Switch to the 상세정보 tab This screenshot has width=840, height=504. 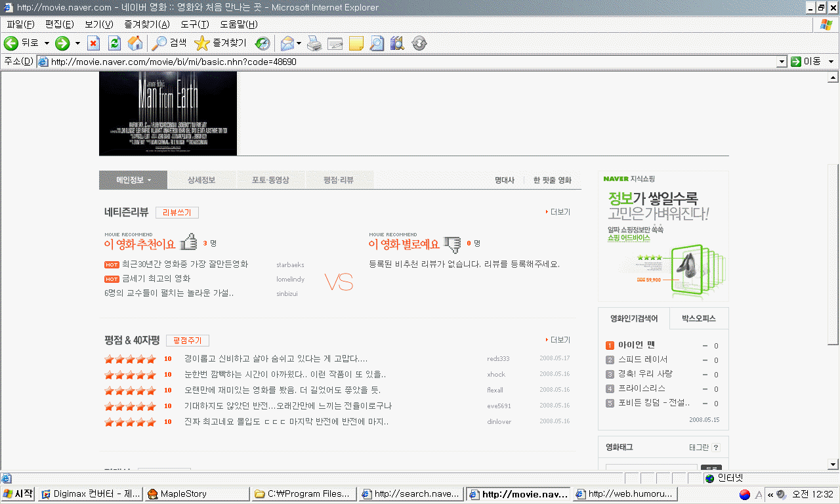coord(201,180)
